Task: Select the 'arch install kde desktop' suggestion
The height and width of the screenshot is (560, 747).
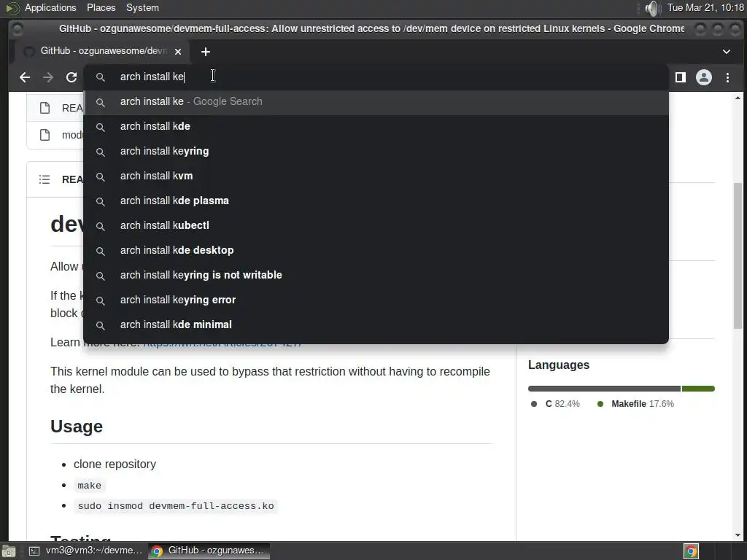Action: [x=376, y=251]
